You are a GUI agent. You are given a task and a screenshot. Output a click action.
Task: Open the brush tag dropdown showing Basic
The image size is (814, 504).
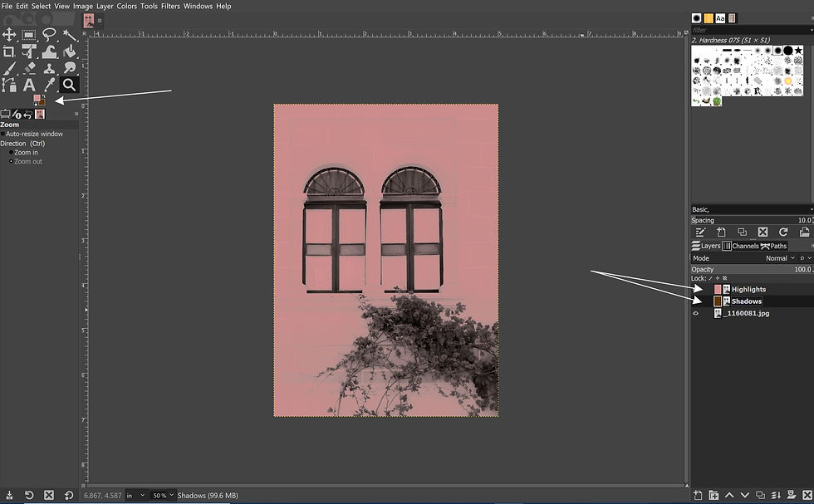[752, 209]
